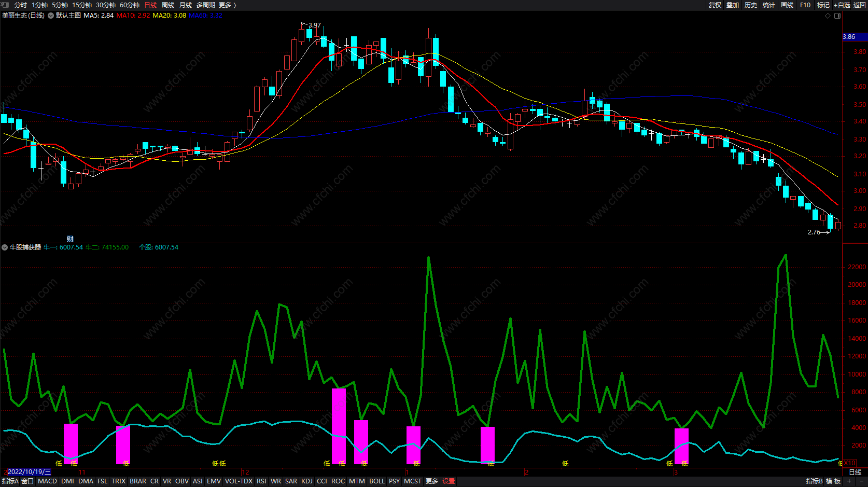868x487 pixels.
Task: Select the KDJ indicator
Action: point(307,481)
